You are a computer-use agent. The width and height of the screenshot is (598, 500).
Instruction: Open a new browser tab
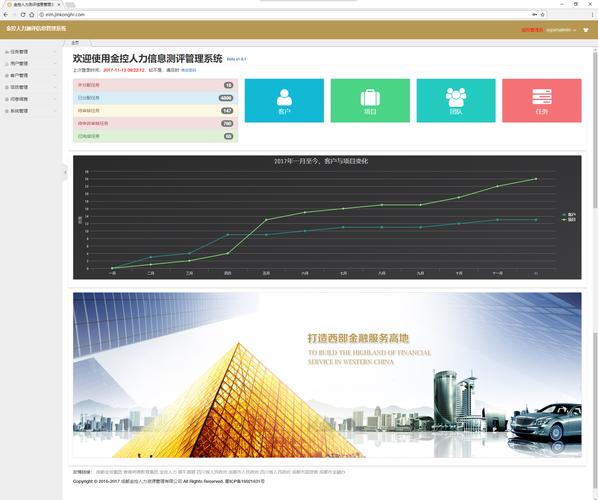click(70, 5)
